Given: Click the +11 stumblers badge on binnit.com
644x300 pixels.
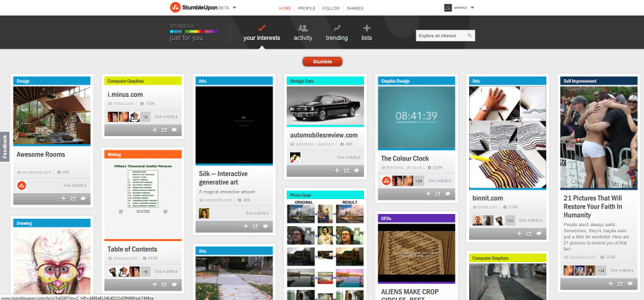Looking at the screenshot, I should 510,220.
